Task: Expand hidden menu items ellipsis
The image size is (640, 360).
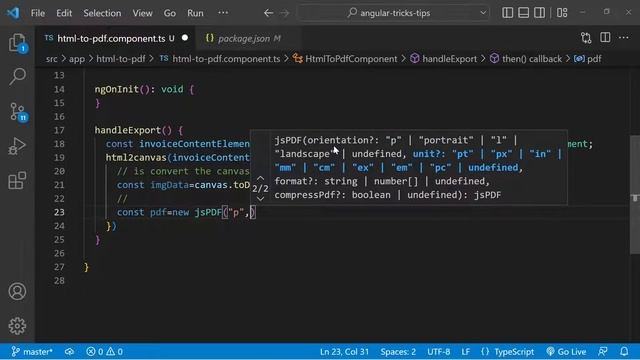Action: click(x=223, y=13)
